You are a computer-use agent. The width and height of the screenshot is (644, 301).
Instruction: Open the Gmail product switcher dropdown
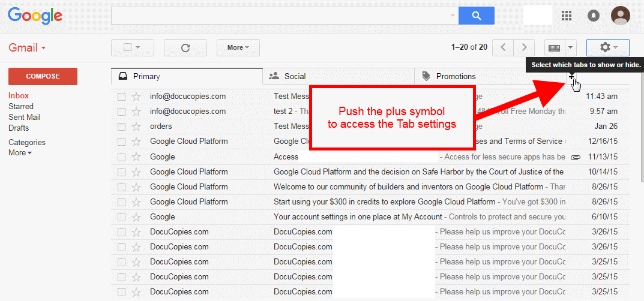[27, 48]
